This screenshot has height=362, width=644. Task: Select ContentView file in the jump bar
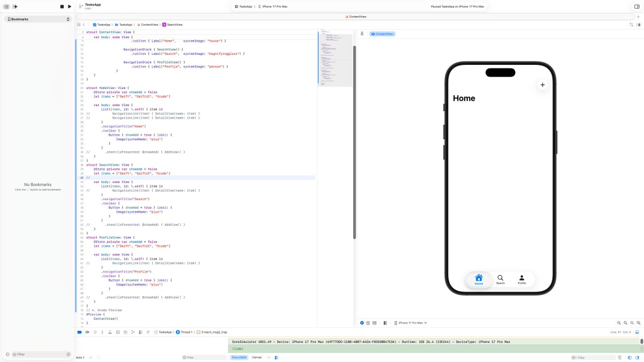[148, 25]
